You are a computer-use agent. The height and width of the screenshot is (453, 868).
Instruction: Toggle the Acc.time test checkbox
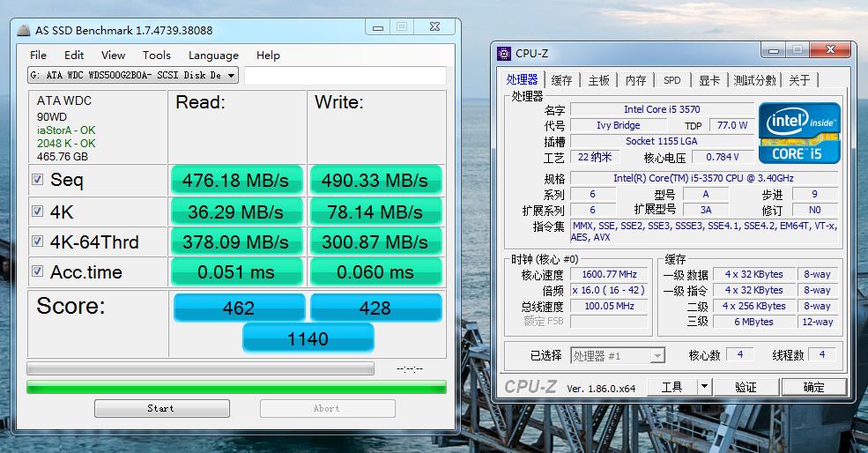click(x=38, y=271)
